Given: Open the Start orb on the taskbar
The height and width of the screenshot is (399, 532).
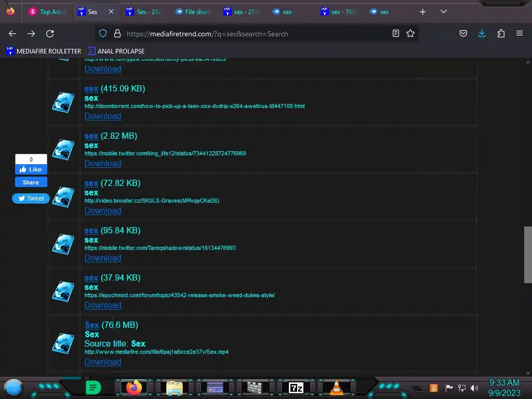Looking at the screenshot, I should [14, 388].
